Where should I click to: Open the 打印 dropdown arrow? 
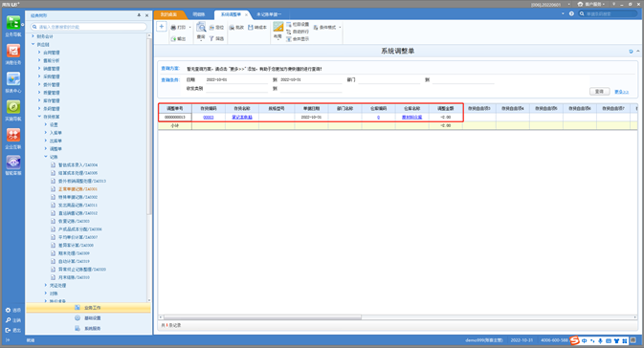(189, 28)
